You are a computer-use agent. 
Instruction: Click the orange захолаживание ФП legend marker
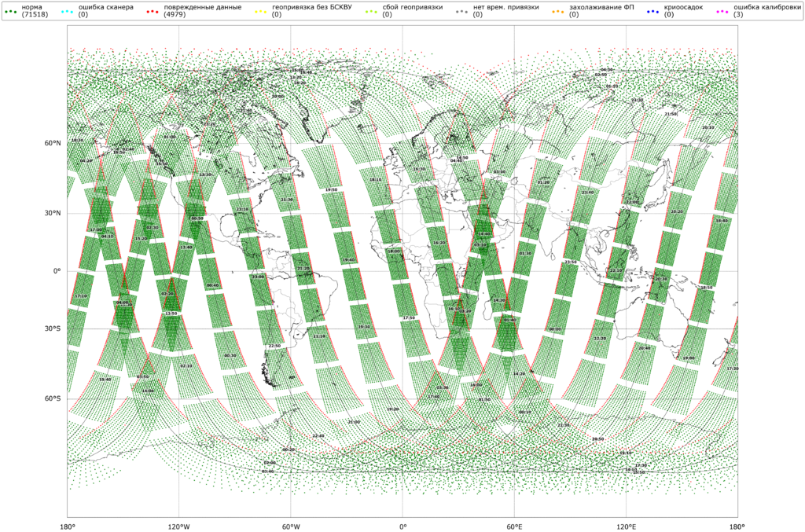[559, 10]
